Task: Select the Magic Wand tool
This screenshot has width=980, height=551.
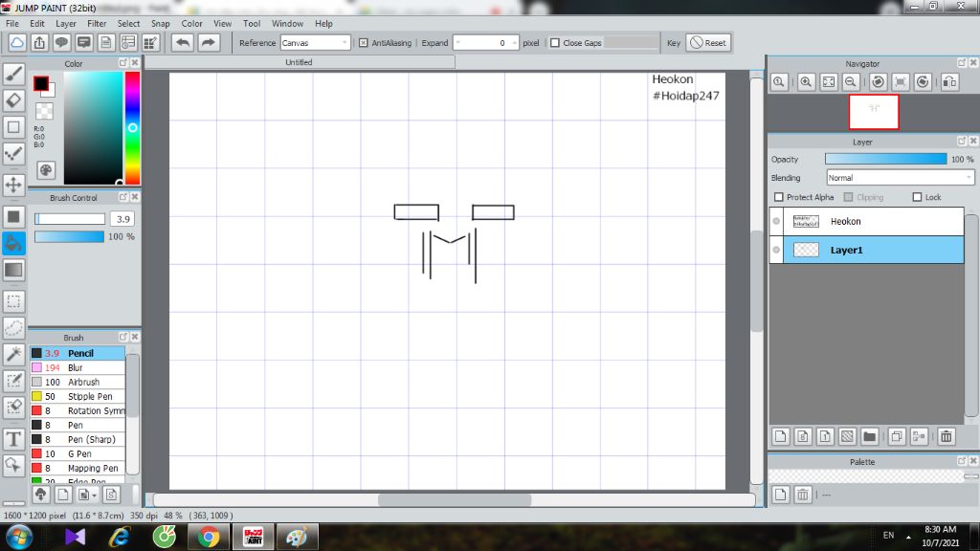Action: [x=13, y=354]
